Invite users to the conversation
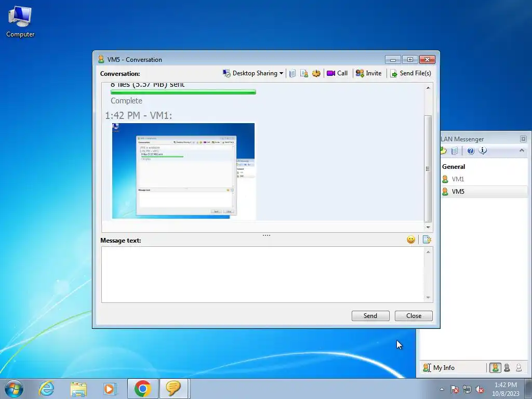 (368, 73)
